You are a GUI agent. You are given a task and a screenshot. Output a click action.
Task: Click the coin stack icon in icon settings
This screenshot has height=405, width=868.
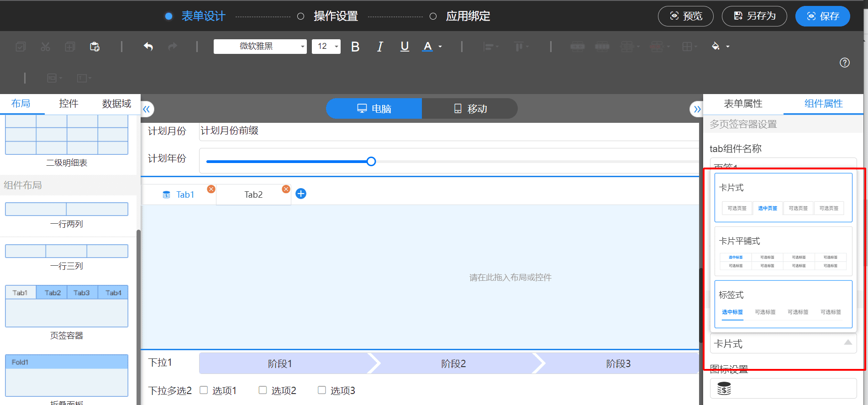(724, 389)
